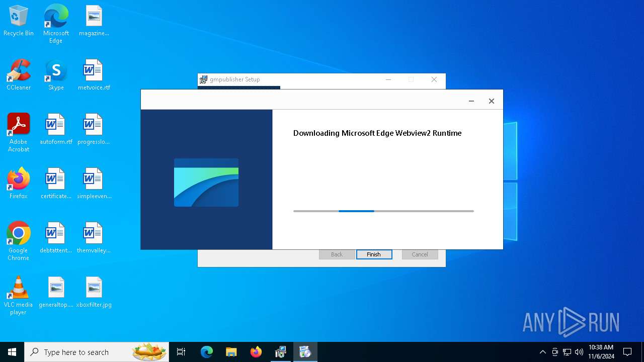Minimize the Webview2 download dialog
The image size is (644, 362).
[471, 101]
